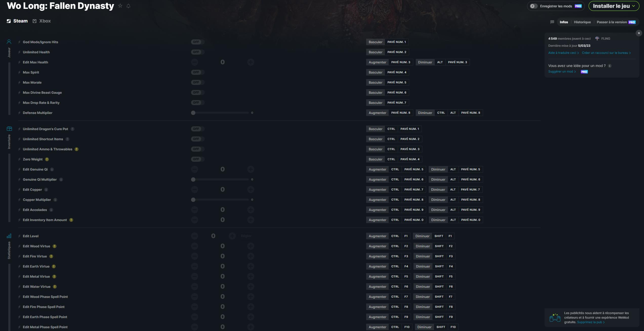Open the comments chat bubble icon
Screen dimensions: 644x331
click(x=552, y=22)
